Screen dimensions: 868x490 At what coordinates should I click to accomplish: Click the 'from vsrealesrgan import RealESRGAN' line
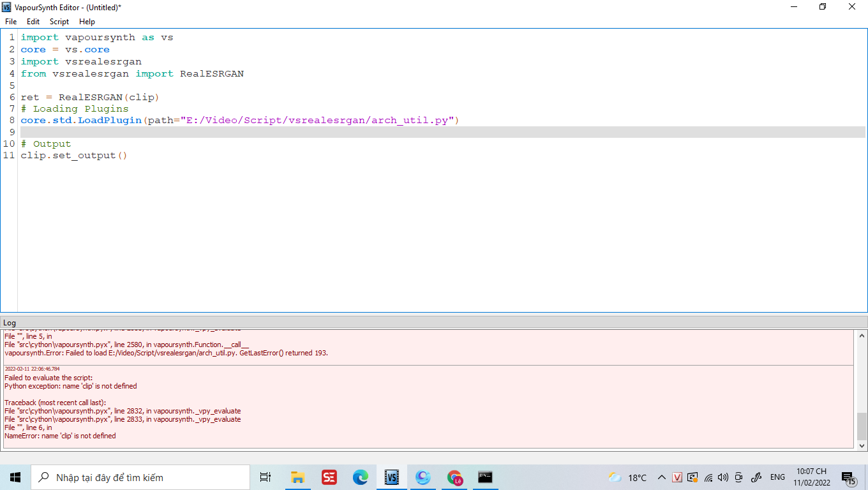point(132,74)
